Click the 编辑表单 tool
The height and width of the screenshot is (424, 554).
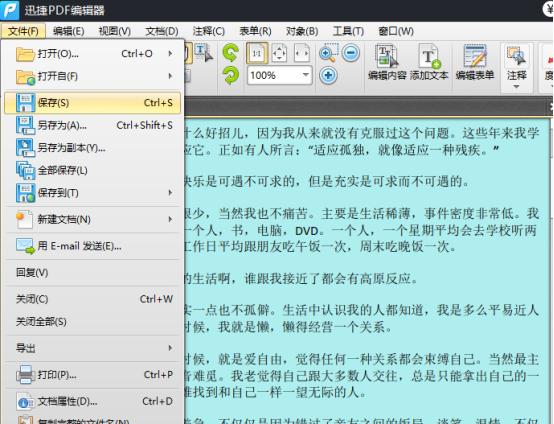point(475,62)
